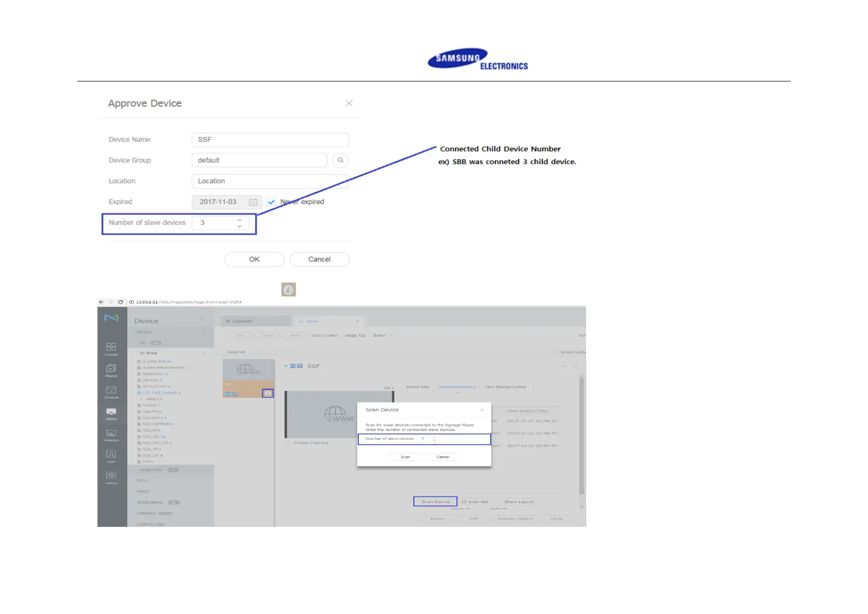Image resolution: width=868 pixels, height=614 pixels.
Task: Click the Move button in the toolbar
Action: pos(295,336)
